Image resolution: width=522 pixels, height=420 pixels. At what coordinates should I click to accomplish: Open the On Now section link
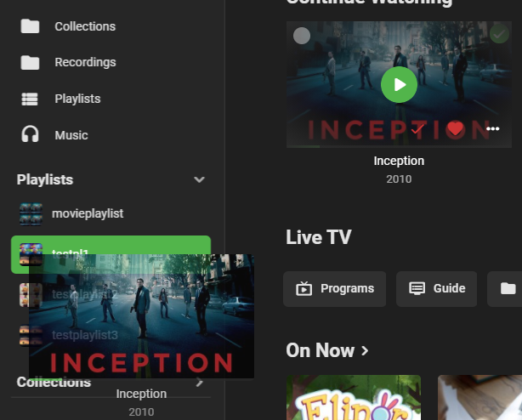(x=327, y=350)
